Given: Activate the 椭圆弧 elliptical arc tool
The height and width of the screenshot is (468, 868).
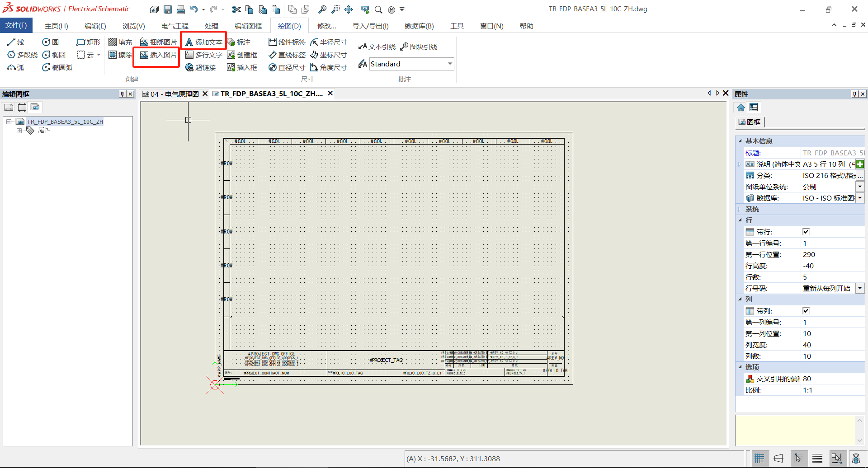Looking at the screenshot, I should (x=57, y=67).
